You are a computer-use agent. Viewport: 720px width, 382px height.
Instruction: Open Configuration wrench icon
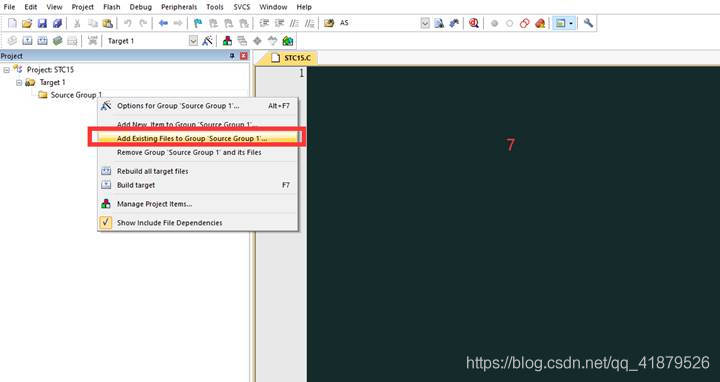(x=588, y=23)
